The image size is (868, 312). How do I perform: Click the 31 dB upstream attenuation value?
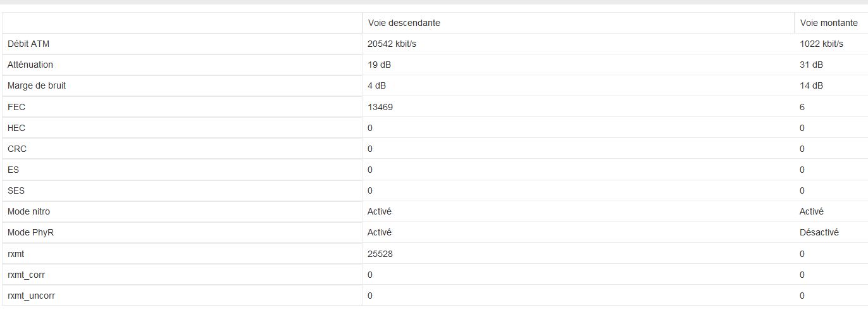tap(812, 65)
